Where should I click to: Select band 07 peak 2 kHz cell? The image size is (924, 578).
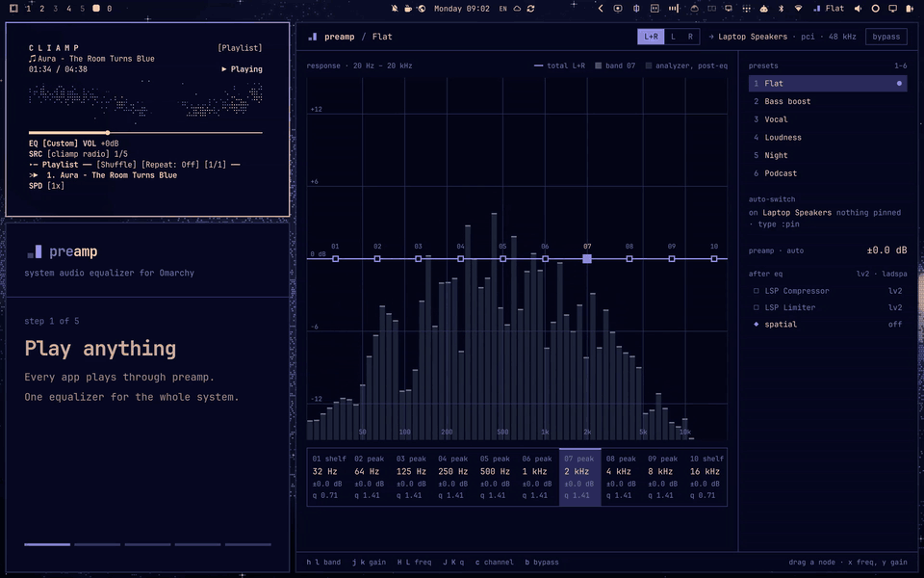point(579,477)
